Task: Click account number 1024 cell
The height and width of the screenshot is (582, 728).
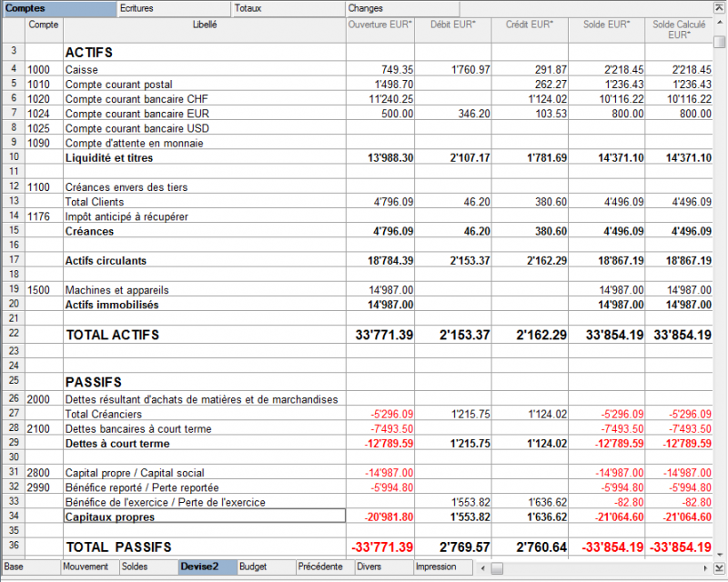Action: tap(44, 114)
